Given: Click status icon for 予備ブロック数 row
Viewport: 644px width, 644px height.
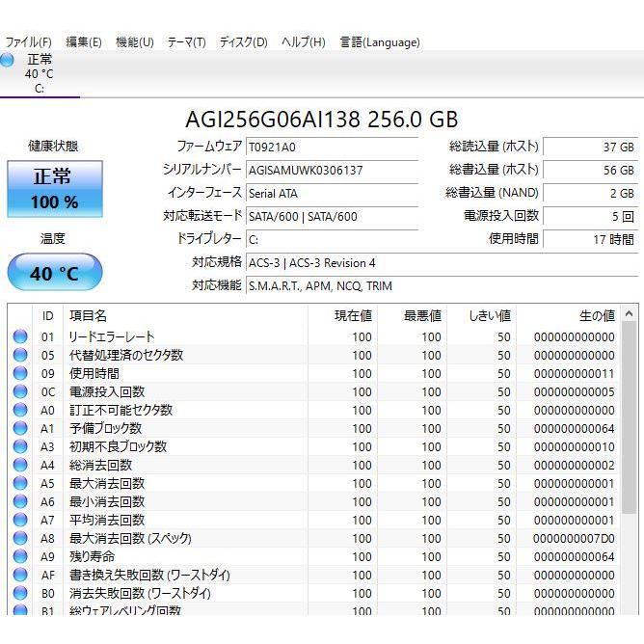Looking at the screenshot, I should [x=20, y=429].
